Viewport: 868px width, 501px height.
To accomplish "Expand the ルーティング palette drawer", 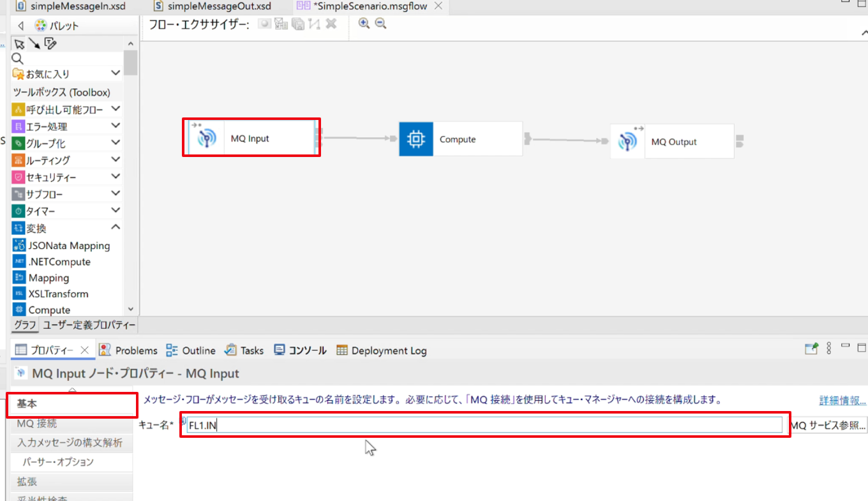I will pos(116,159).
